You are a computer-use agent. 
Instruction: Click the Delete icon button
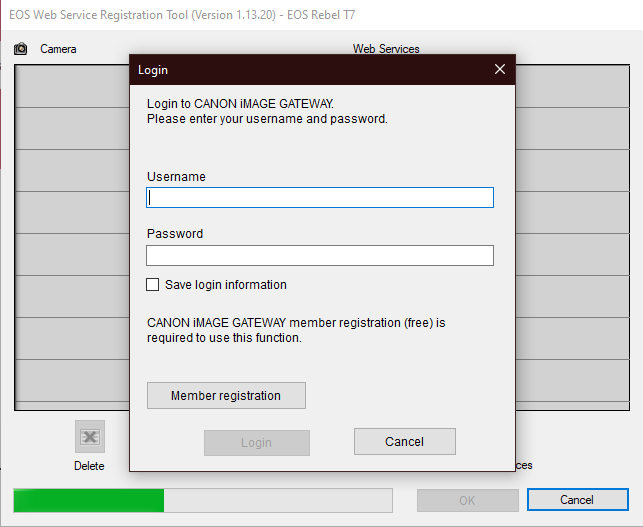coord(89,437)
